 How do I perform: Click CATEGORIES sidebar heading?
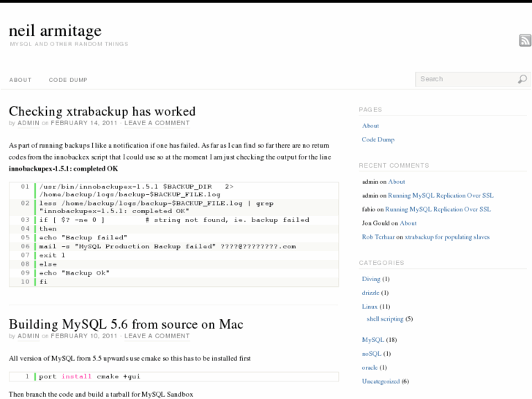point(382,263)
